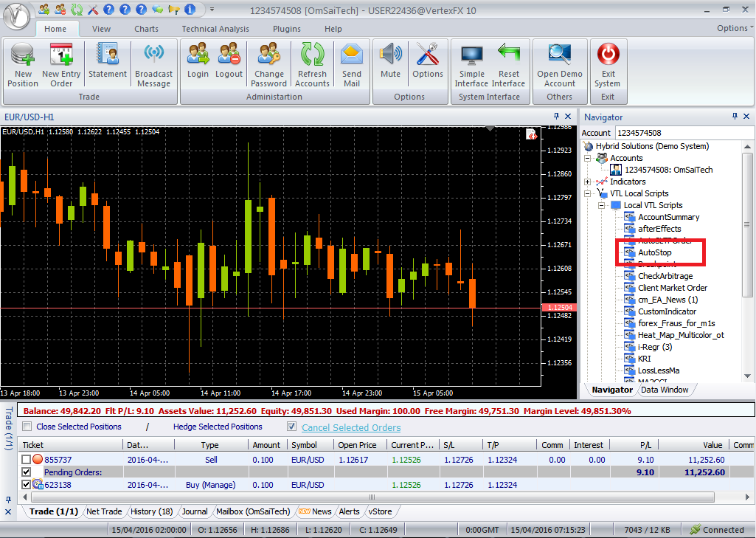Viewport: 756px width, 538px height.
Task: Open Send Mail
Action: (352, 65)
